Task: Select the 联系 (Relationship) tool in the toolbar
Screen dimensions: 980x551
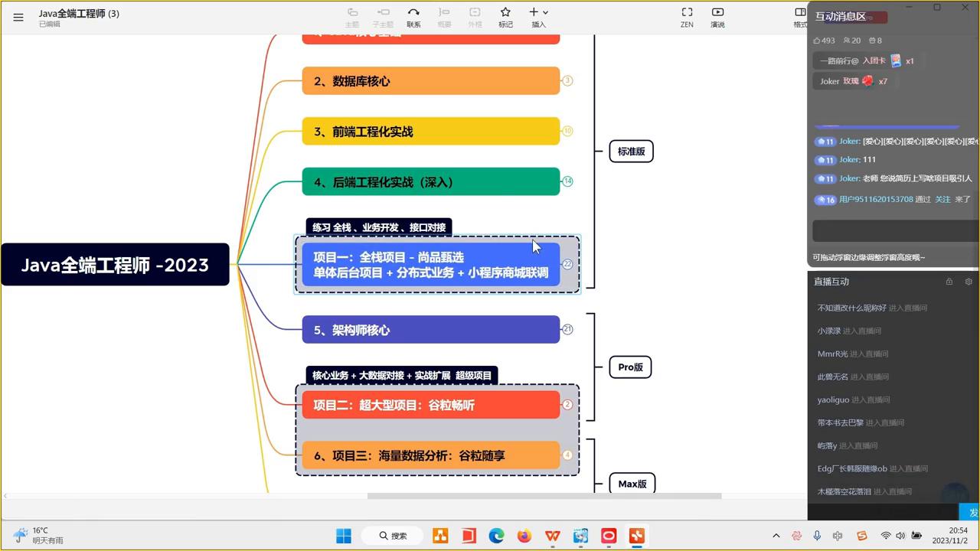Action: point(413,15)
